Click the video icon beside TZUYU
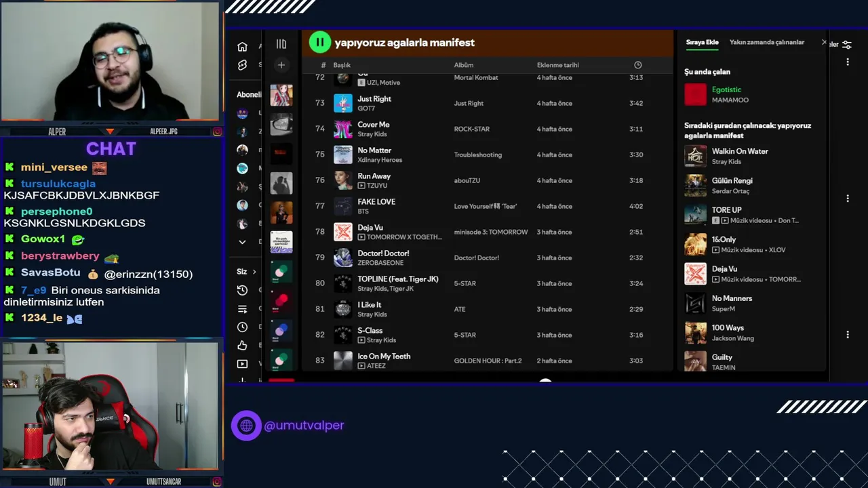 coord(361,186)
